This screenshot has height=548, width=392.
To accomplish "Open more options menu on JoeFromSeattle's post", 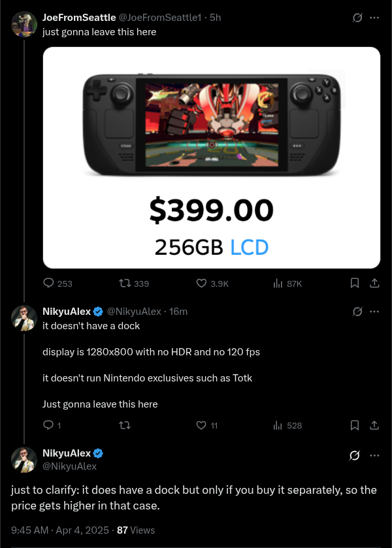I will pyautogui.click(x=374, y=18).
